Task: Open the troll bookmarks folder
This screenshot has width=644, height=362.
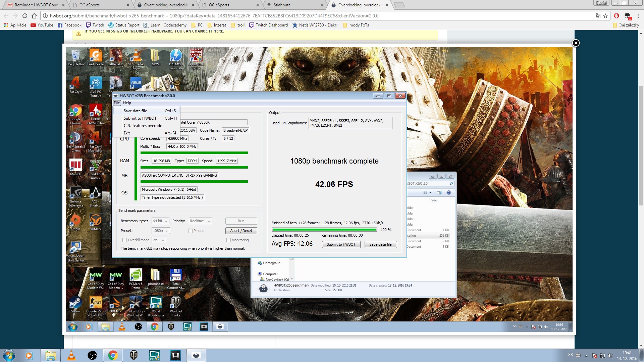Action: click(x=238, y=25)
